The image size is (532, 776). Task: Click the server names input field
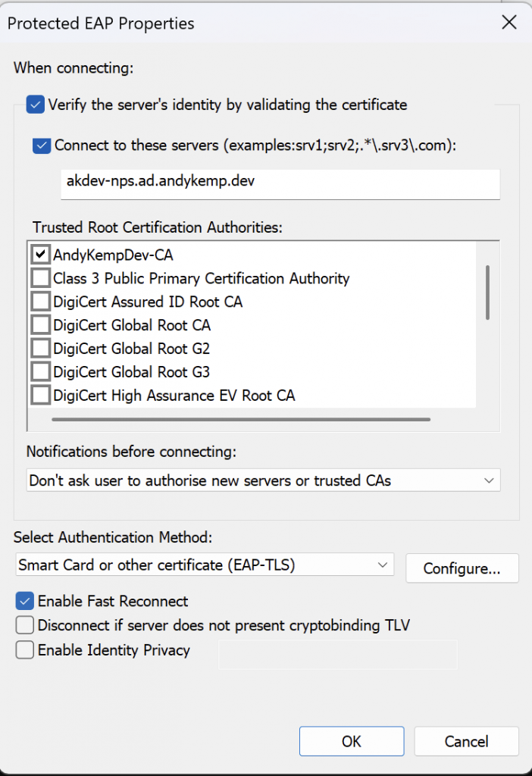pos(280,184)
